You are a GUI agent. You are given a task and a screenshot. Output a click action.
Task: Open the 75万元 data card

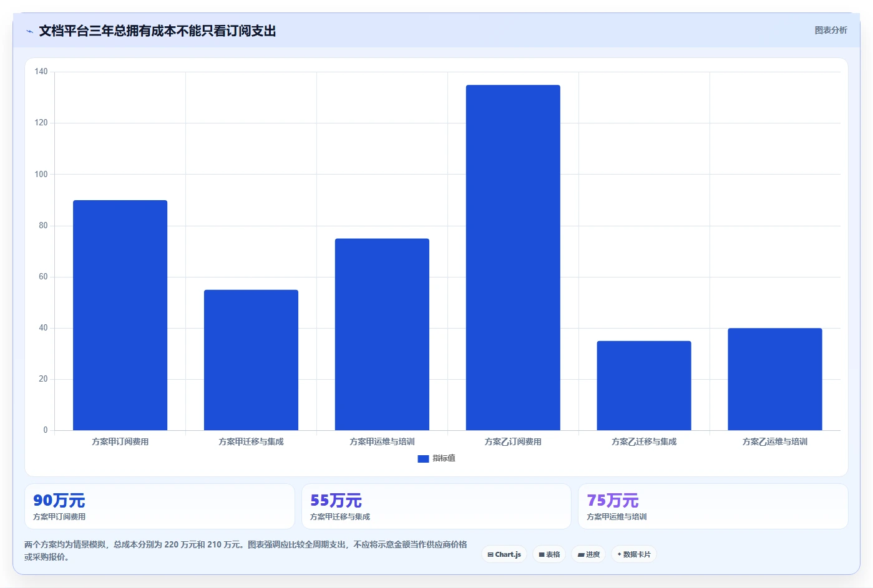pos(713,506)
